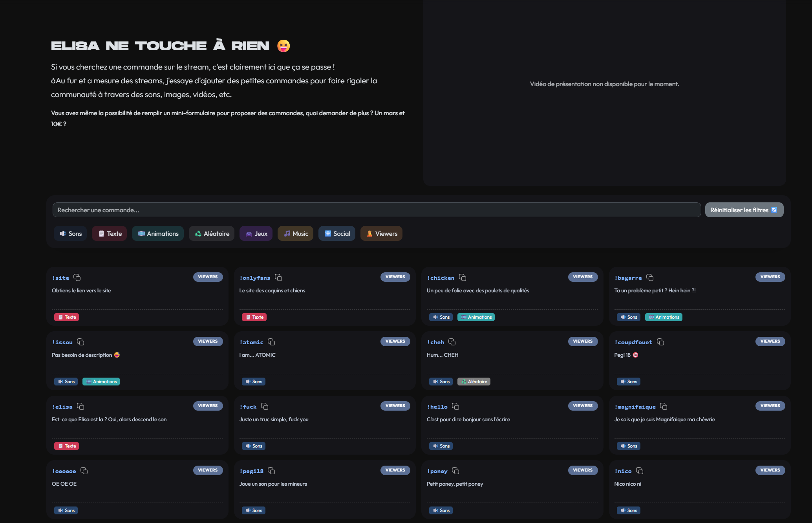812x523 pixels.
Task: Select the Jeux category filter
Action: [256, 233]
